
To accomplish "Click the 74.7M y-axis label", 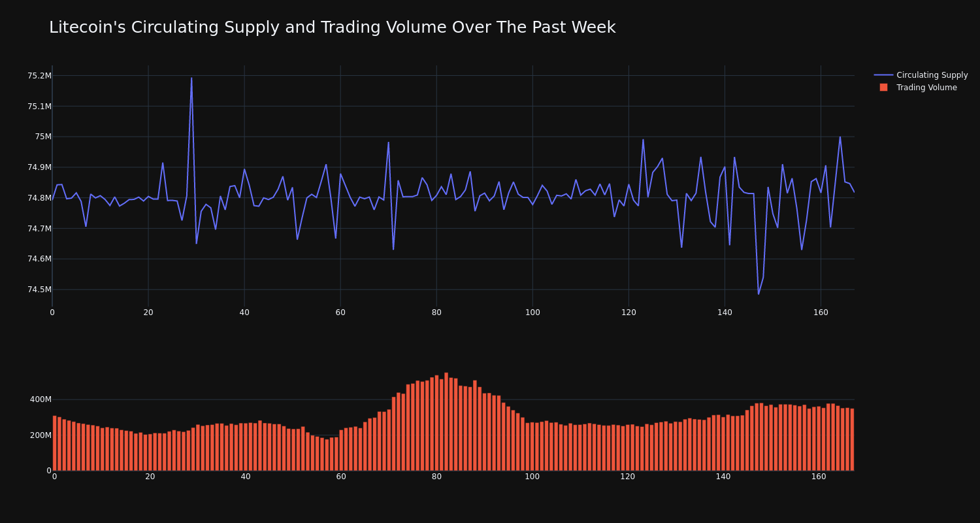I will (39, 229).
